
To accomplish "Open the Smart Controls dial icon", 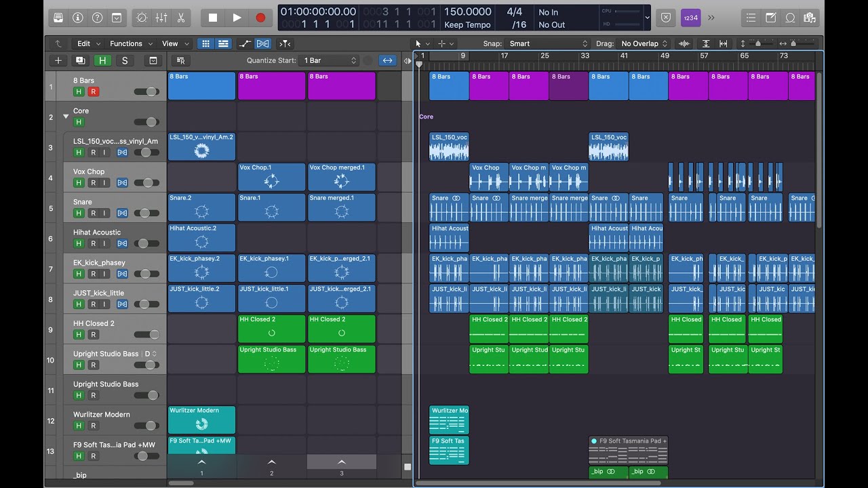I will (142, 18).
